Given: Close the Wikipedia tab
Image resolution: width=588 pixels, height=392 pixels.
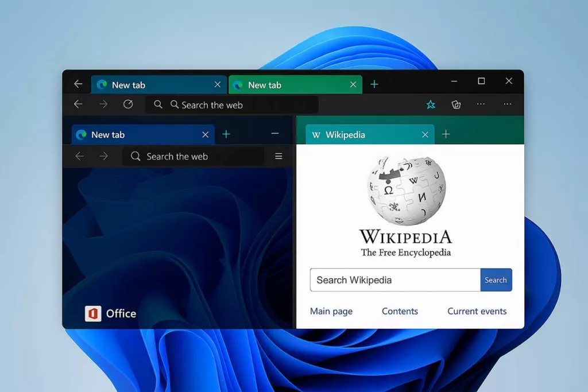Looking at the screenshot, I should coord(425,134).
